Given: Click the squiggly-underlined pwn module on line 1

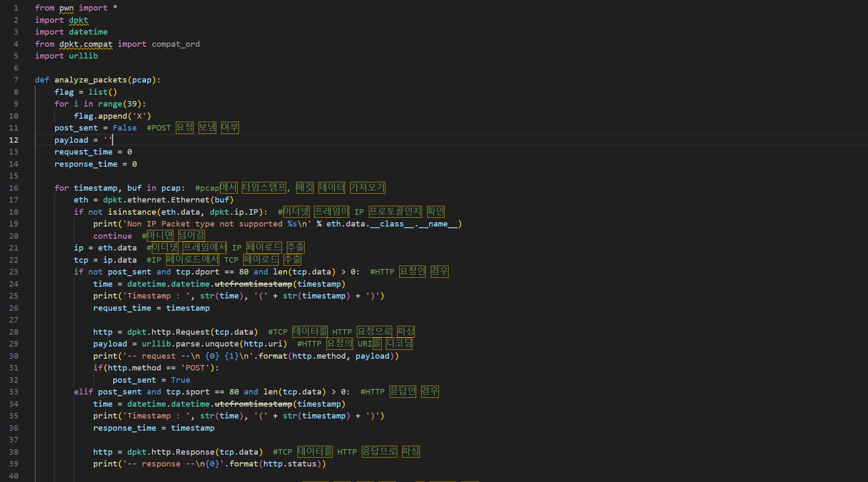Looking at the screenshot, I should (66, 8).
